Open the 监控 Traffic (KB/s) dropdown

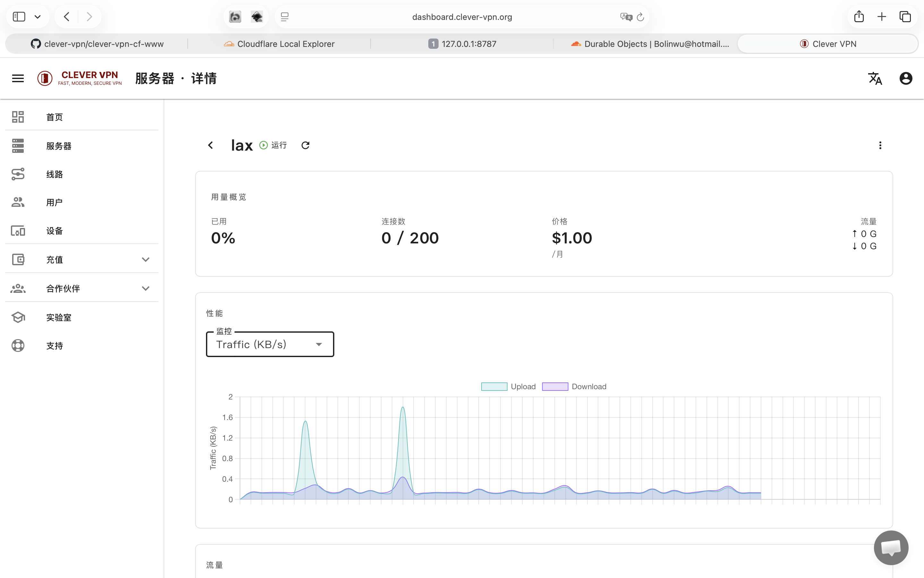click(x=270, y=345)
